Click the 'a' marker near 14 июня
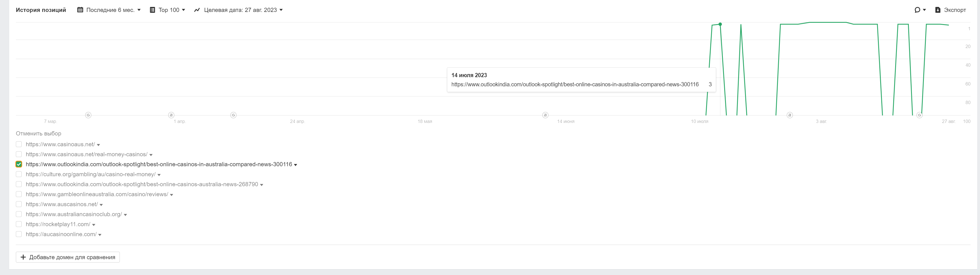Viewport: 980px width, 275px height. 545,115
